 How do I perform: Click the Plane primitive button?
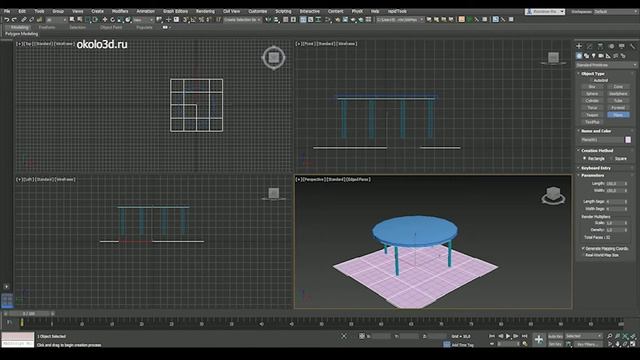pyautogui.click(x=618, y=115)
